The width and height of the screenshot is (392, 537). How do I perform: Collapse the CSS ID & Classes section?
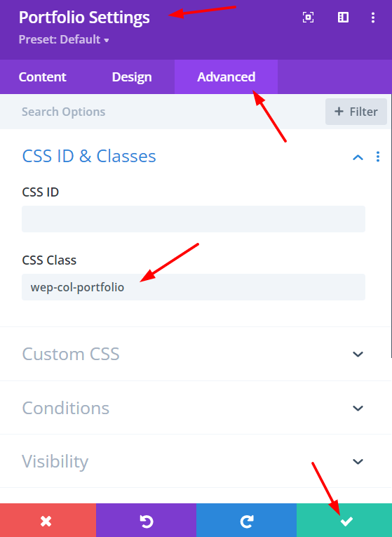pyautogui.click(x=358, y=157)
